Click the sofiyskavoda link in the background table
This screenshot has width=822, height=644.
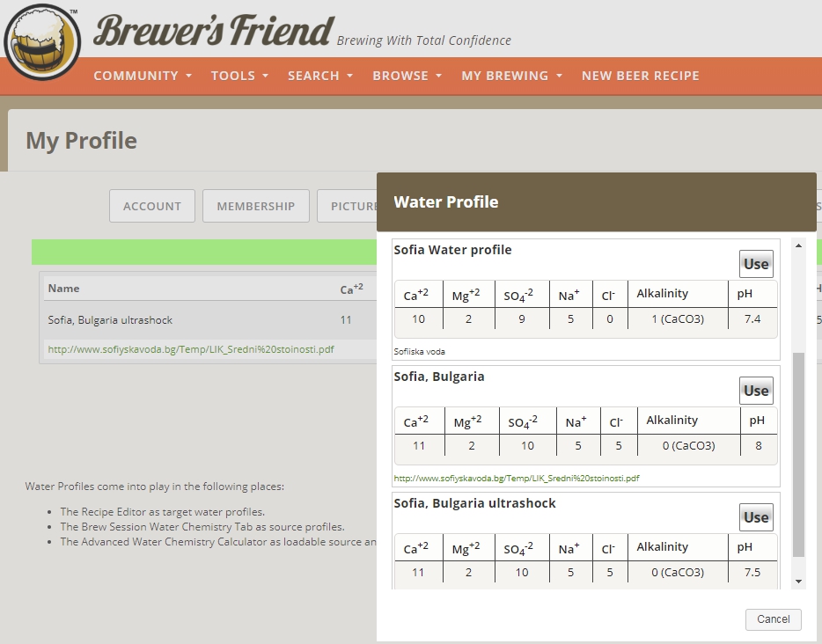191,349
